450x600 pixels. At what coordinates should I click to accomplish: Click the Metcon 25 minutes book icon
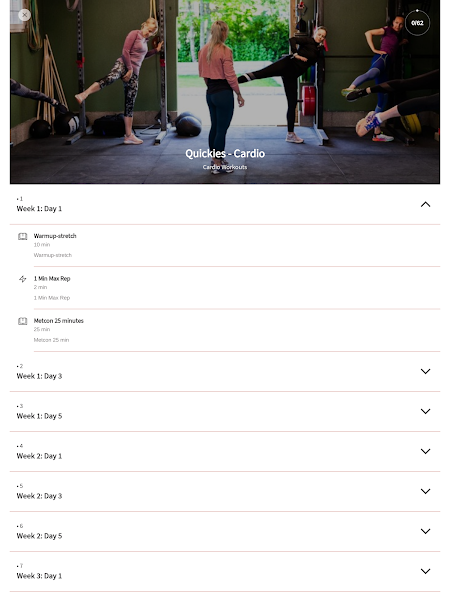coord(23,321)
